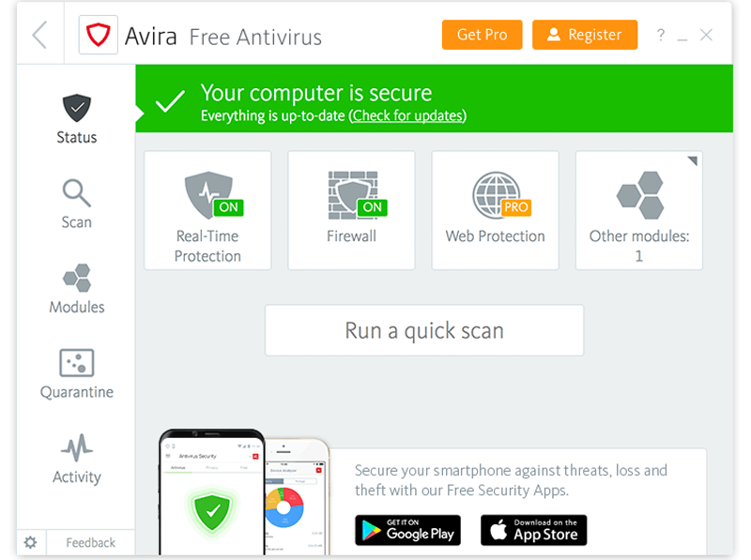Click the question mark help icon

point(661,35)
